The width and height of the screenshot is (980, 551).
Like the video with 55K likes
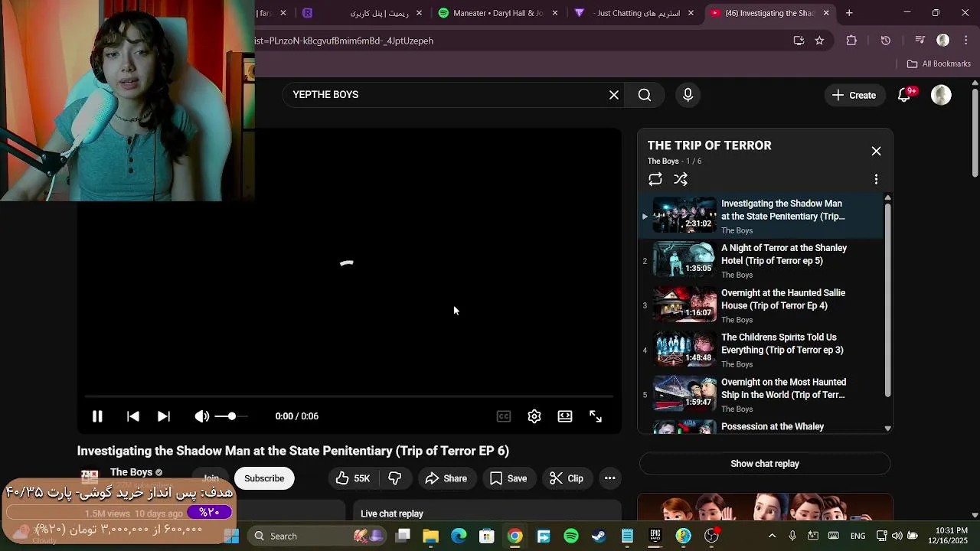tap(353, 478)
